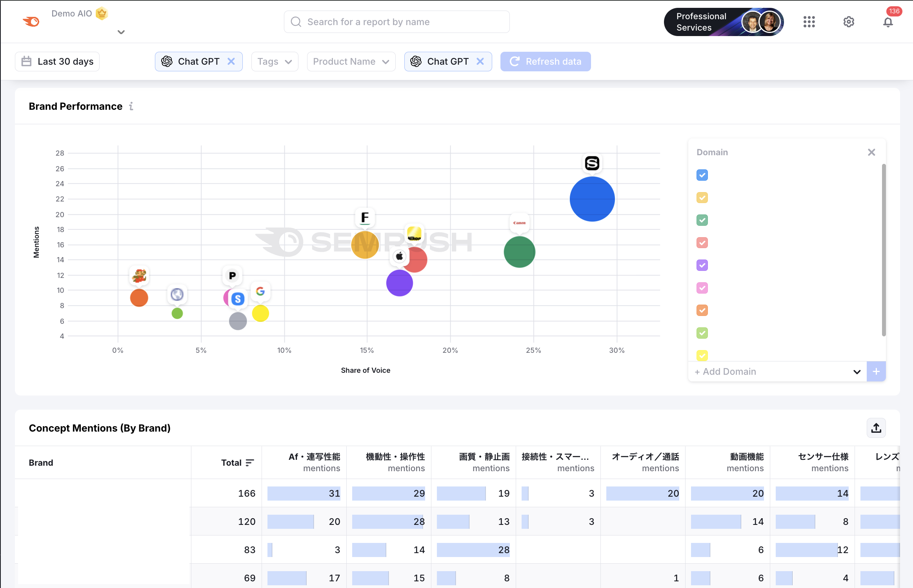Click the report search input field

pyautogui.click(x=397, y=22)
